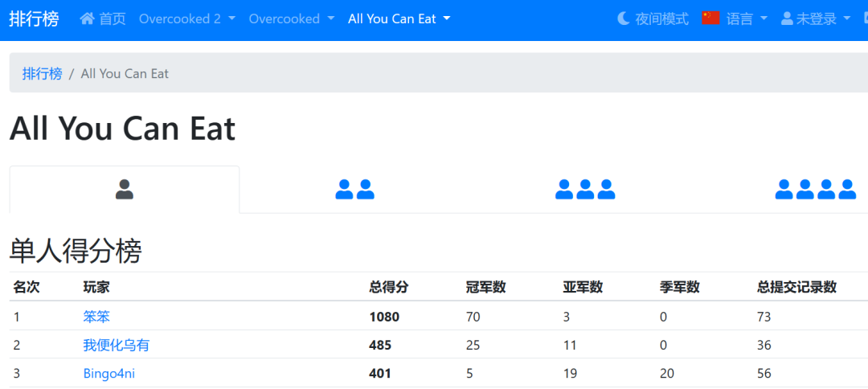Open player 我便化乌有 profile link
The image size is (868, 389).
tap(117, 346)
